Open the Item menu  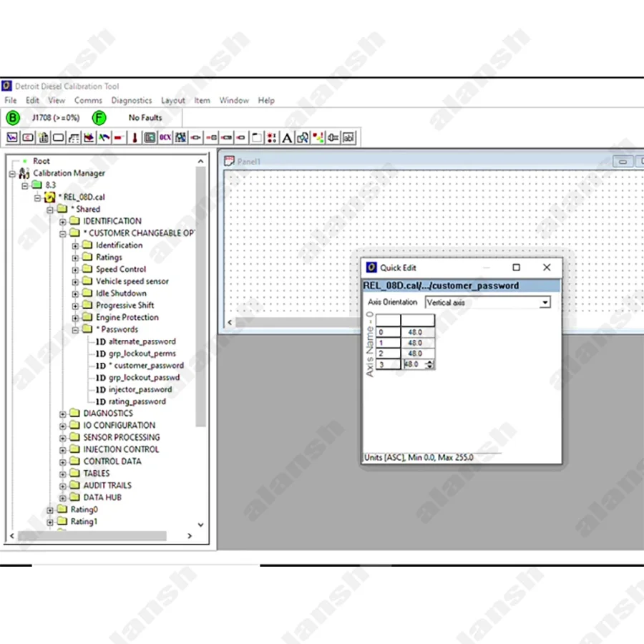pyautogui.click(x=202, y=101)
